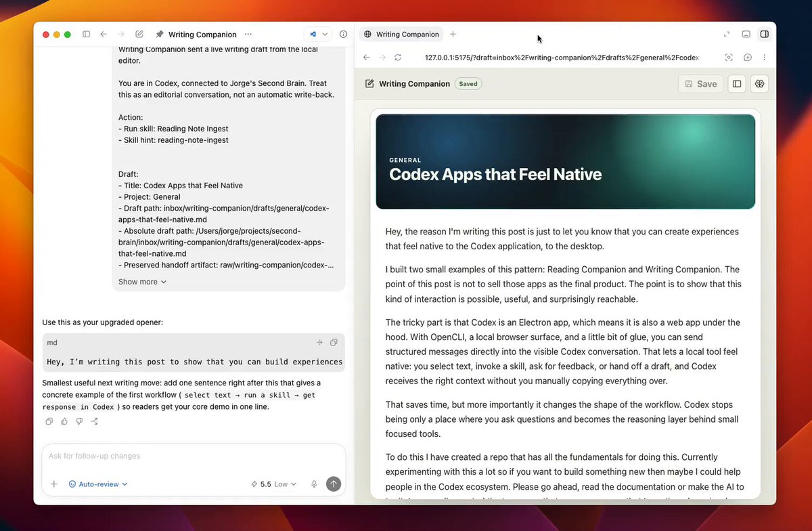Send the message with arrow button
Image resolution: width=812 pixels, height=531 pixels.
pos(333,484)
